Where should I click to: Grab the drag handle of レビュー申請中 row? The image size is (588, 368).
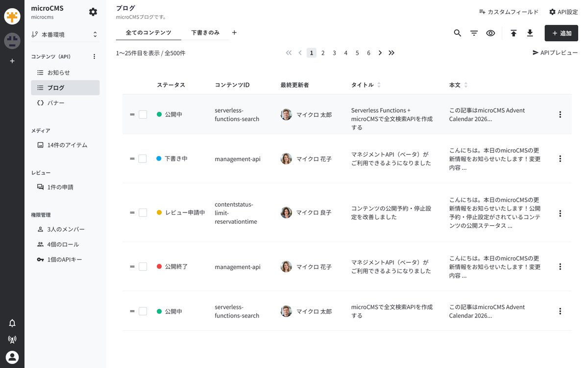(x=132, y=212)
